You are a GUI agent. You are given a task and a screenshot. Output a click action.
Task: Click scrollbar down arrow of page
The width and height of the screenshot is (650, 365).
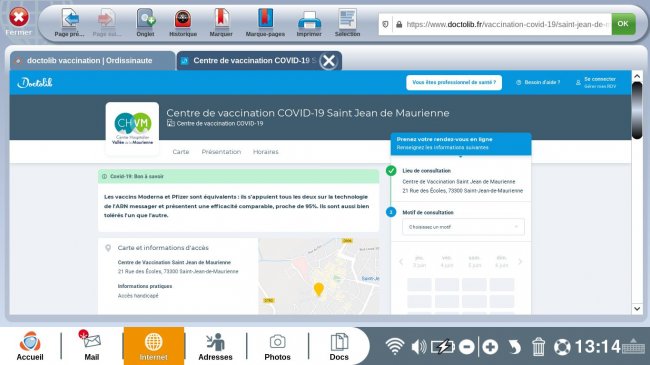click(637, 309)
